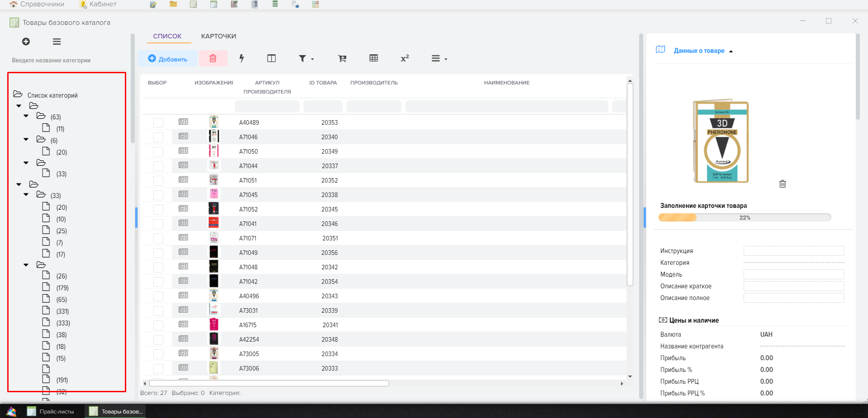The height and width of the screenshot is (418, 868).
Task: Click the funnel filter icon
Action: 302,58
